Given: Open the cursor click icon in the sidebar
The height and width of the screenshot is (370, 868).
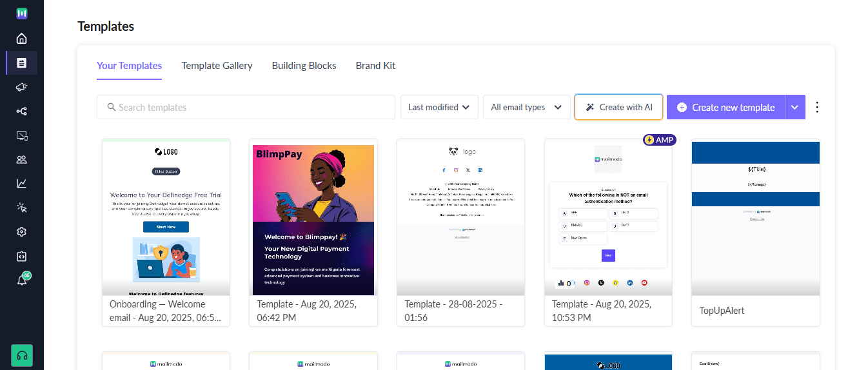Looking at the screenshot, I should click(x=21, y=208).
